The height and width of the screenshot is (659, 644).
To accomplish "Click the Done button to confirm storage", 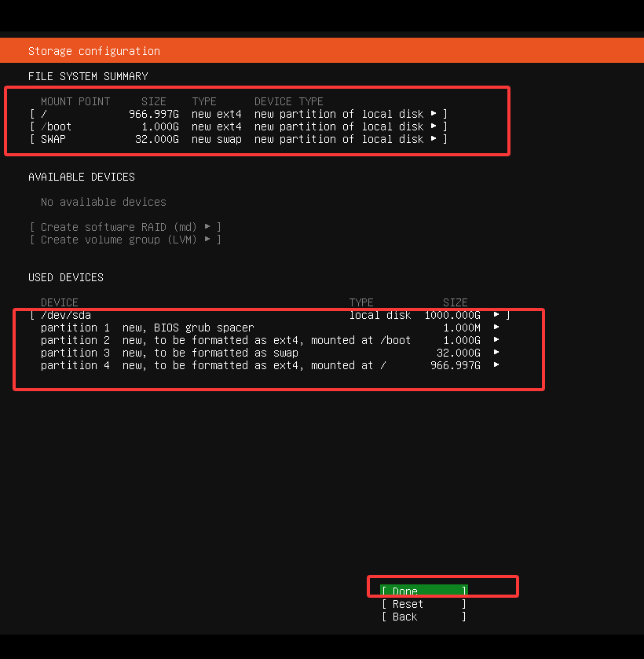I will [423, 591].
